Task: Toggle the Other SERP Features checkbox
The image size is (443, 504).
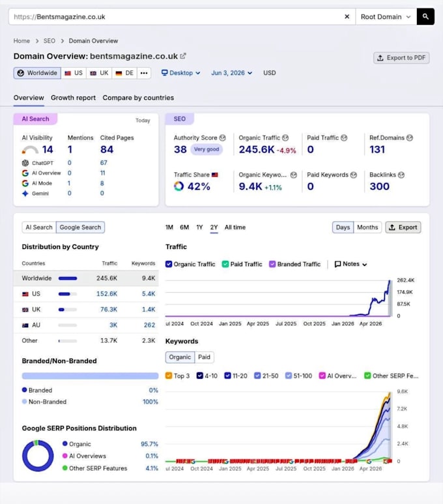Action: coord(367,376)
